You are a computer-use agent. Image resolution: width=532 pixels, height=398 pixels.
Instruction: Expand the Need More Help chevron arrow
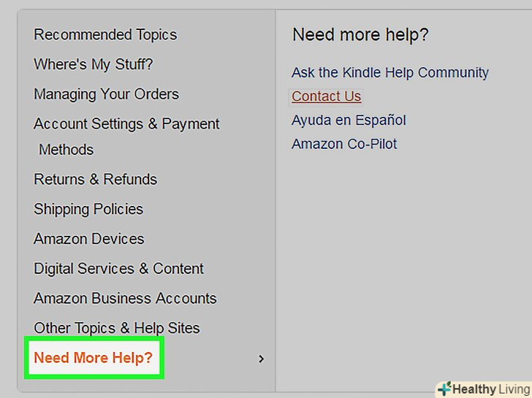click(261, 359)
